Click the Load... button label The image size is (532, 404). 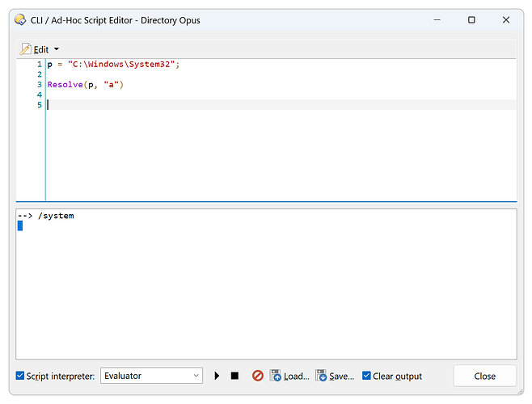pos(297,376)
